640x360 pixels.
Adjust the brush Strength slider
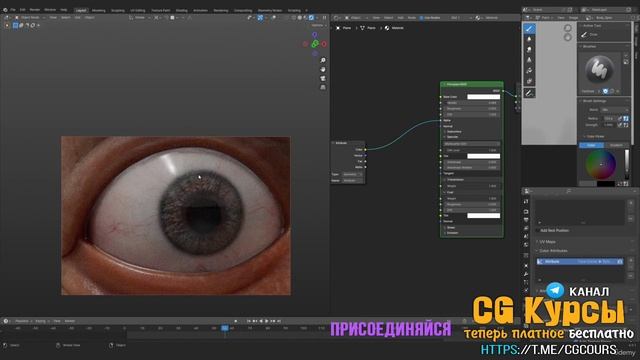click(x=609, y=125)
